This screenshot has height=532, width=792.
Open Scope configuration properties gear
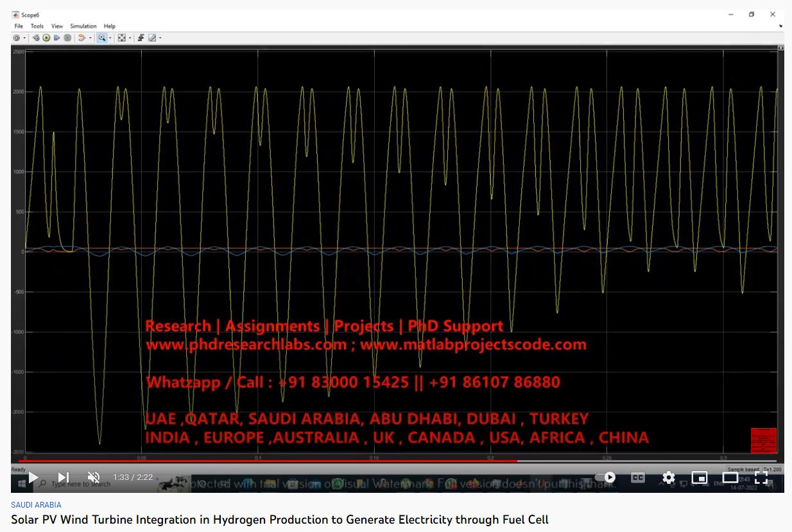[17, 39]
